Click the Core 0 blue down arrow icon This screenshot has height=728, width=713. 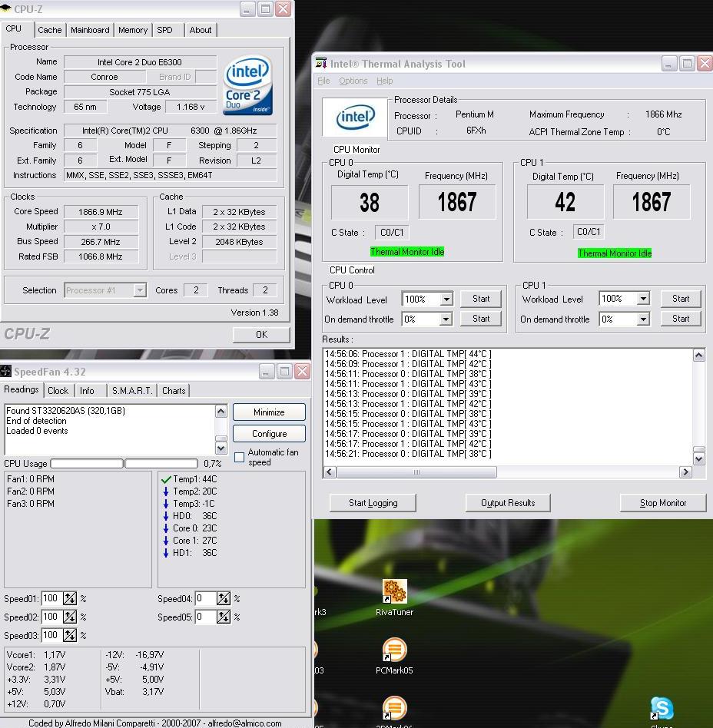[x=166, y=528]
